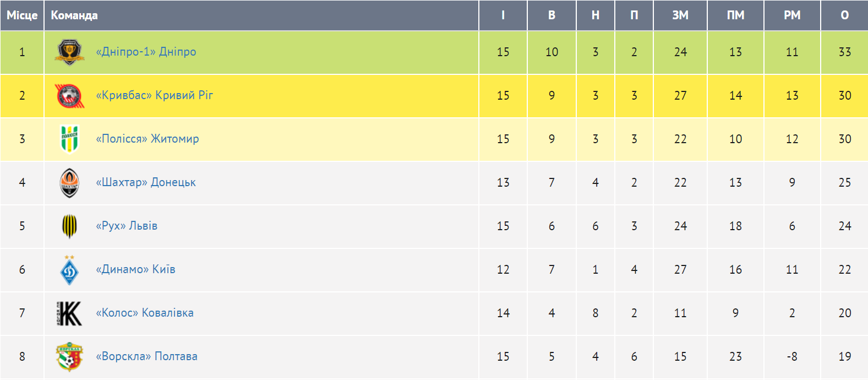Open the «Ворскла» Полтава team page
868x380 pixels.
pyautogui.click(x=146, y=356)
